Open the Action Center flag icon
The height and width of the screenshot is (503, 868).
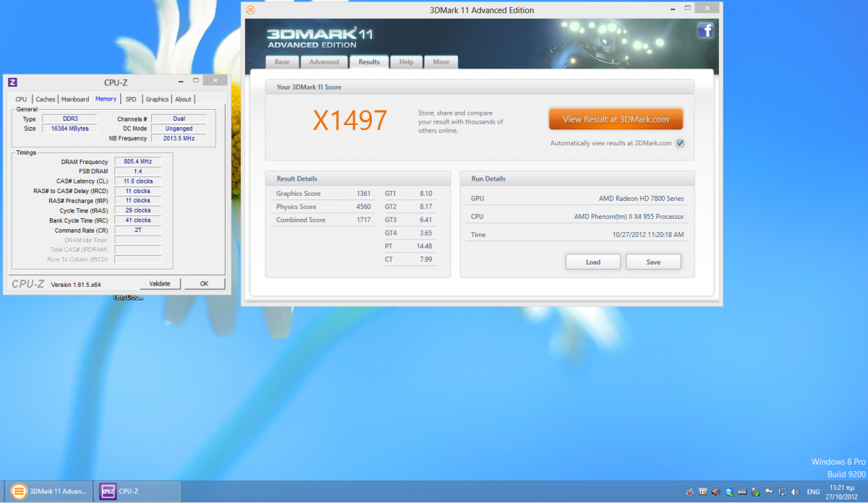[x=768, y=491]
